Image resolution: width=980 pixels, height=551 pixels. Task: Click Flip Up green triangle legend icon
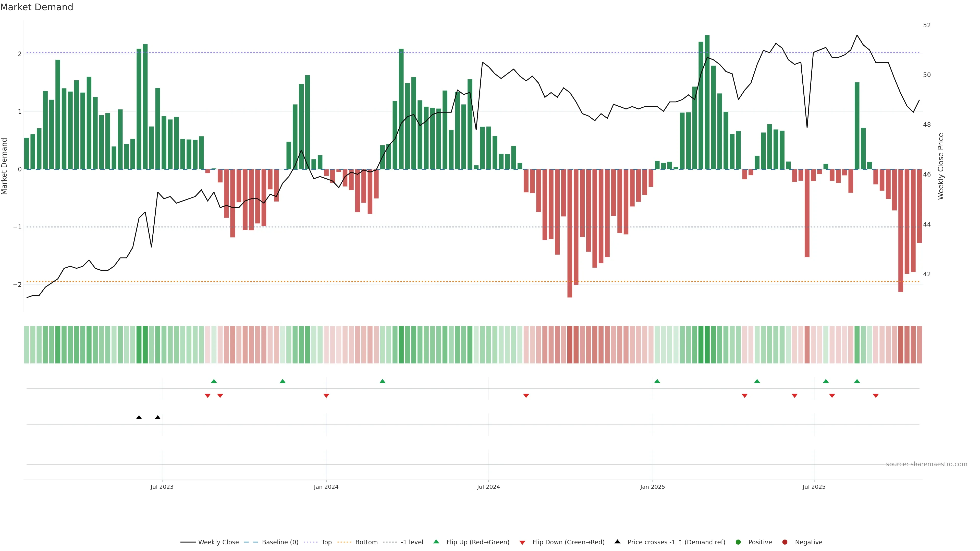[x=436, y=542]
